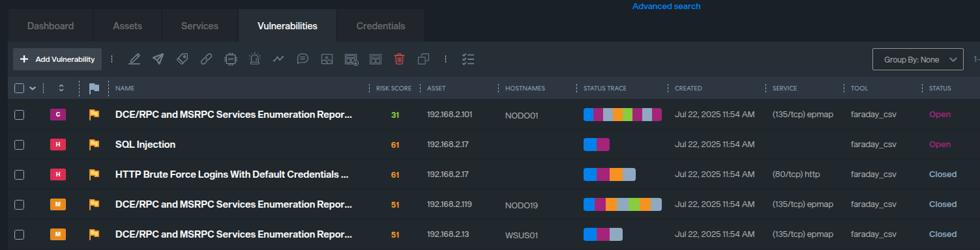The width and height of the screenshot is (980, 250).
Task: Click the severity sort arrows in header
Action: pos(61,88)
